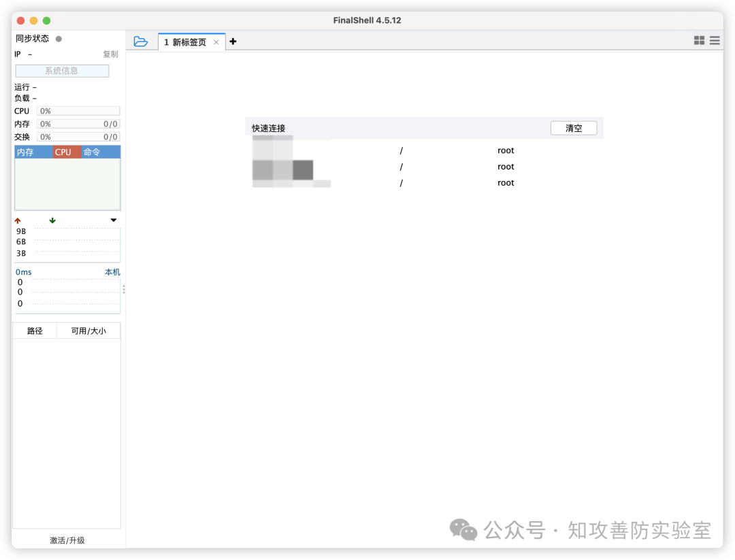735x560 pixels.
Task: Select the 命令 column header
Action: [101, 152]
